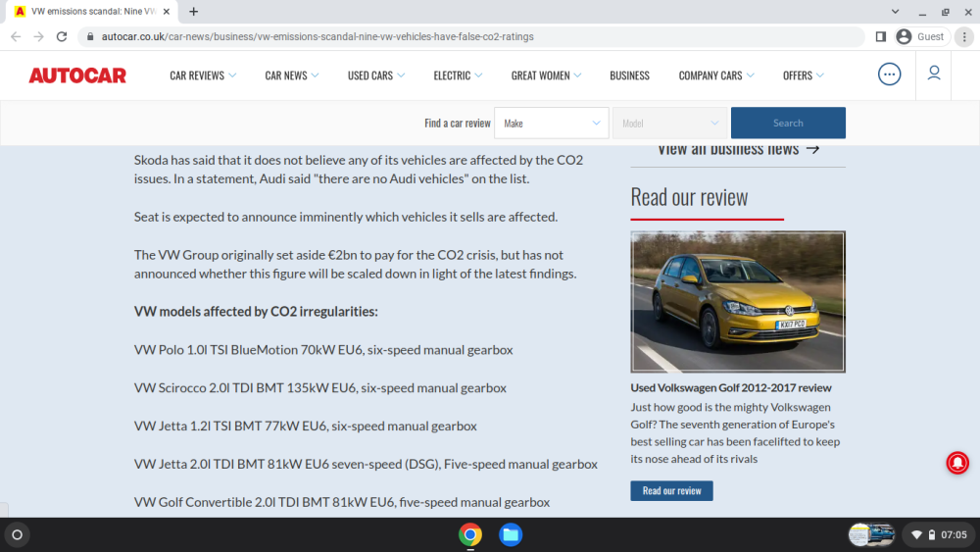Click 'VW Golf Convertible 2.0l TDI' line
This screenshot has width=980, height=552.
pyautogui.click(x=342, y=503)
